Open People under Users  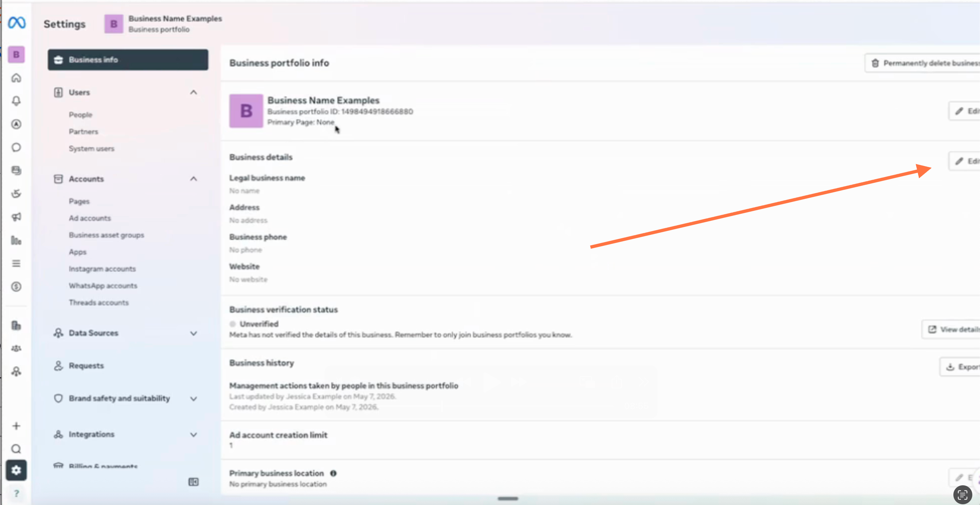coord(80,115)
